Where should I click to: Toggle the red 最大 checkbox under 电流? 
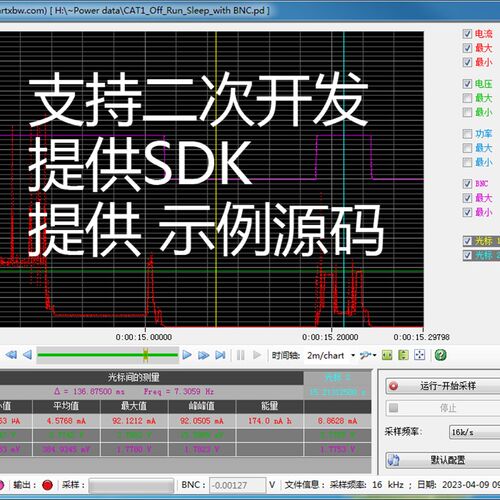pyautogui.click(x=467, y=48)
